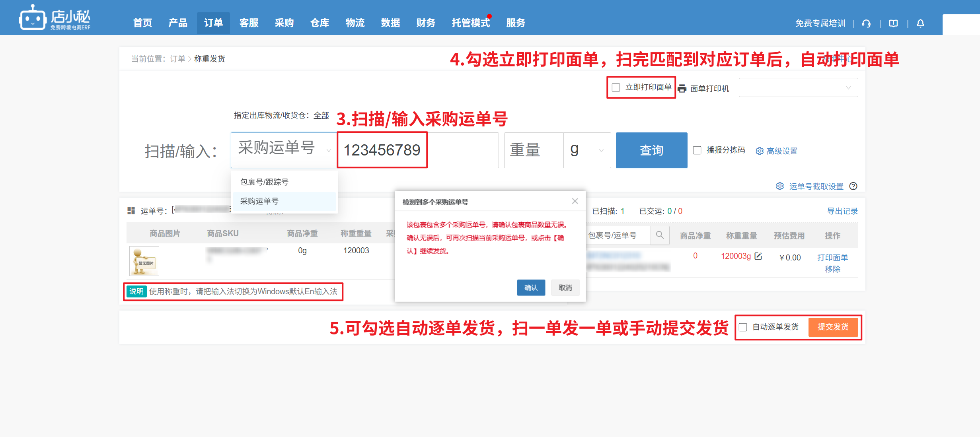Open the 物流 menu in top navigation

tap(355, 23)
